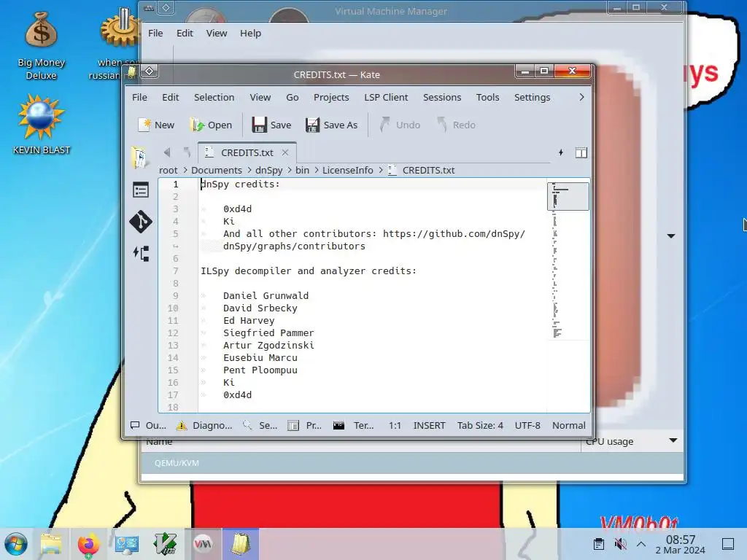Click the CREDITS.txt breadcrumb segment
The image size is (747, 560).
click(422, 170)
